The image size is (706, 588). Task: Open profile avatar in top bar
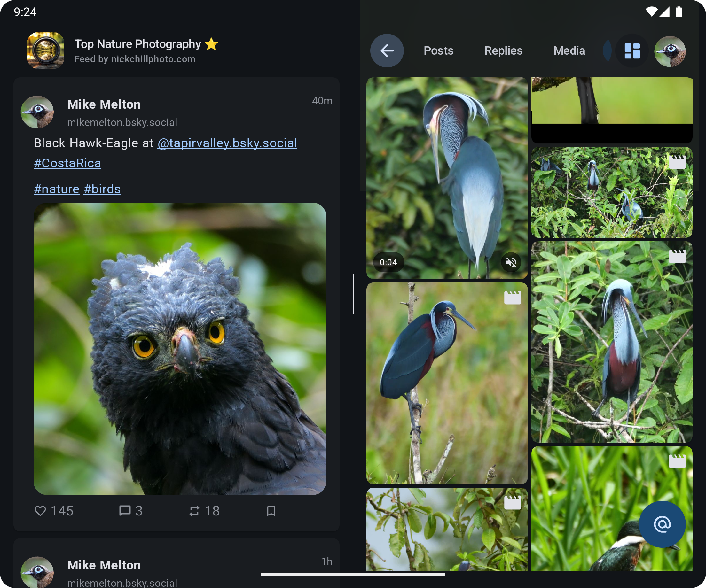coord(670,51)
